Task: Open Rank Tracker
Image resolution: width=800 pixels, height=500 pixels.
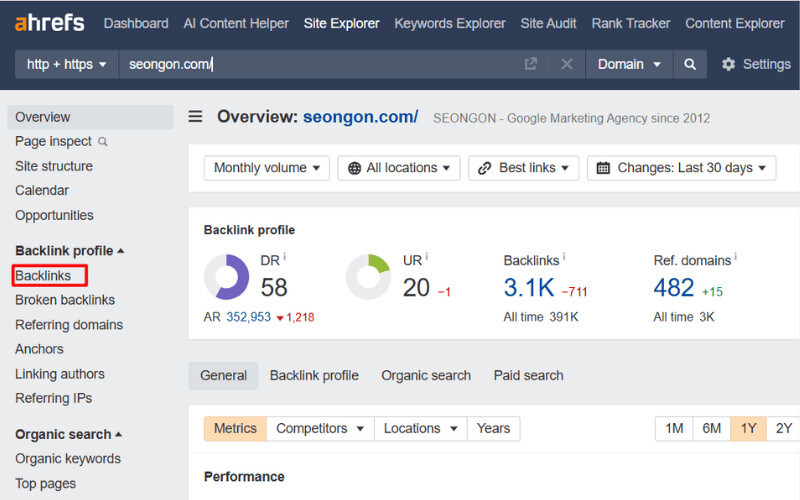Action: tap(631, 23)
